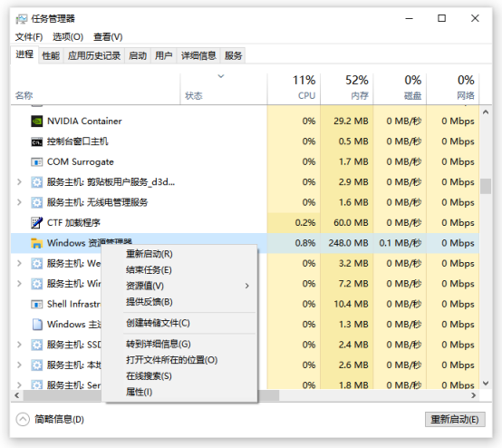Click the 重新启动(E) button
The height and width of the screenshot is (448, 502).
455,420
